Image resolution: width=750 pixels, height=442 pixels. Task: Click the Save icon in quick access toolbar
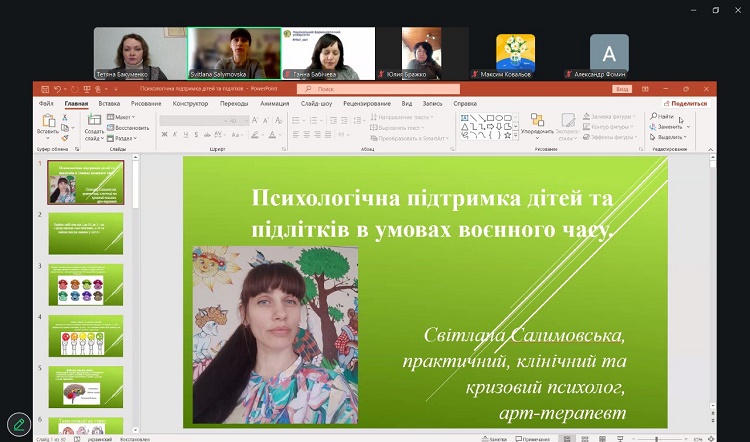[x=46, y=89]
